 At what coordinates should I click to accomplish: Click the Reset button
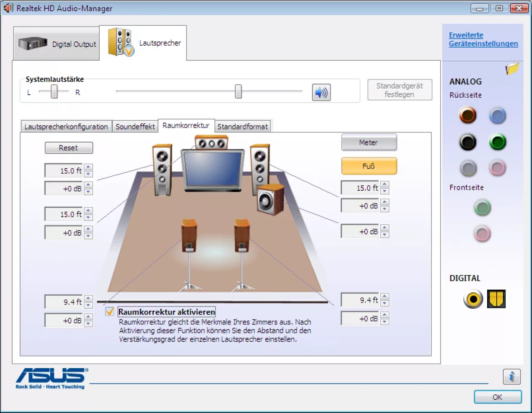click(69, 148)
